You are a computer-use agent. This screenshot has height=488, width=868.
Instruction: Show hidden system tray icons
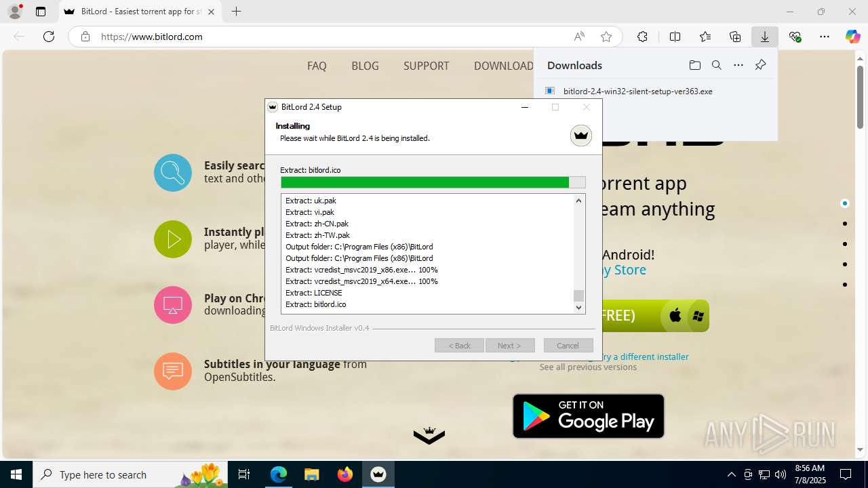click(x=731, y=474)
